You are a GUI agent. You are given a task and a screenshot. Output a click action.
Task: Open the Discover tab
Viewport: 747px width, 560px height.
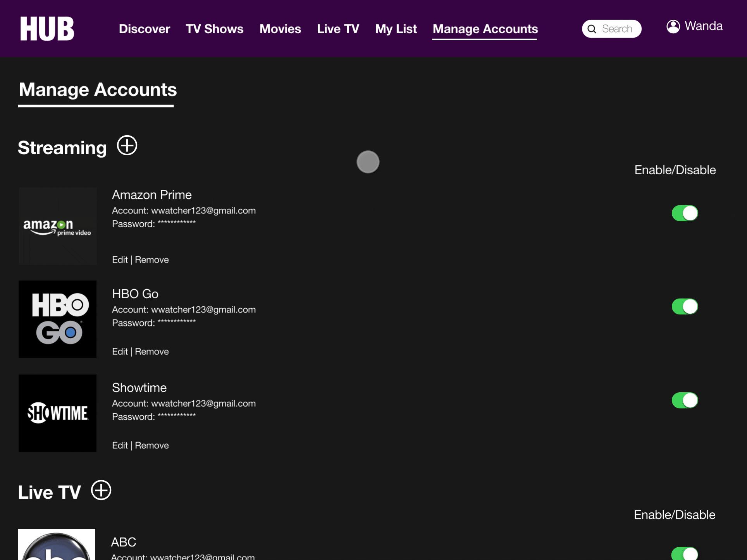[x=145, y=29]
